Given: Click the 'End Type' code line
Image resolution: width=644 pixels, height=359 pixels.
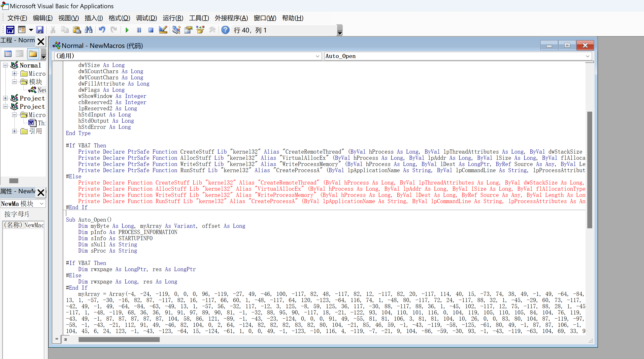Looking at the screenshot, I should [x=78, y=133].
